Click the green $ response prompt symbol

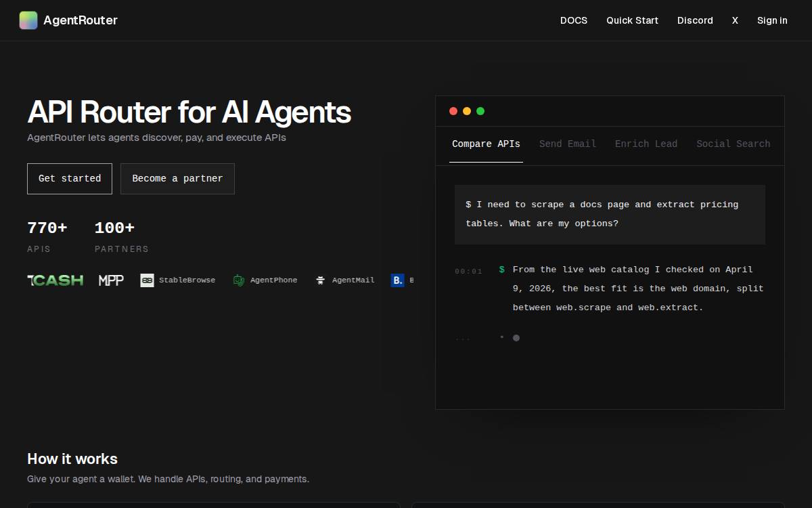point(501,270)
